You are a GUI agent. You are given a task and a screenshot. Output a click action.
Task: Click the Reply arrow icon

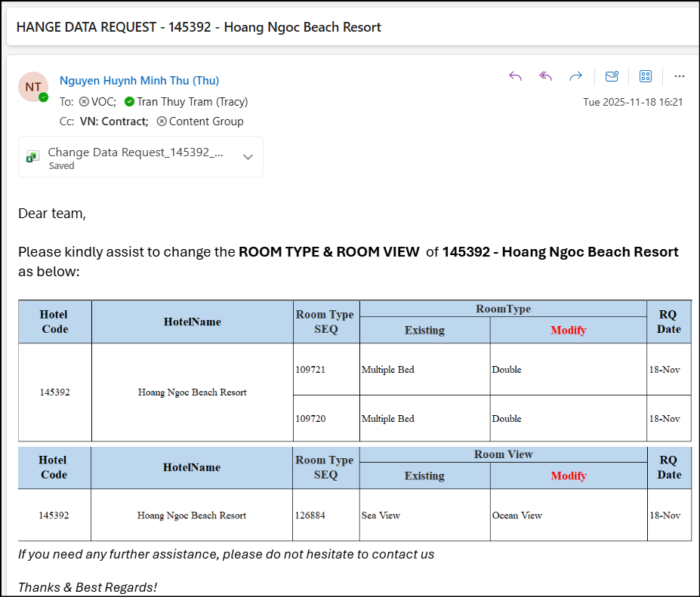tap(516, 76)
